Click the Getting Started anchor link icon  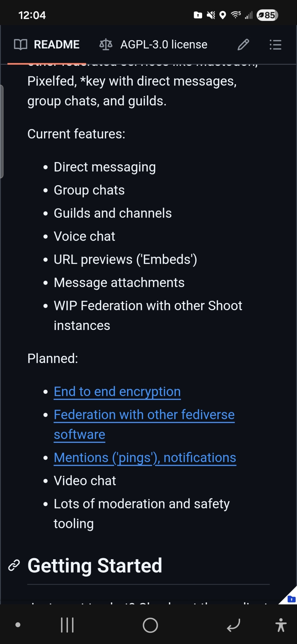pyautogui.click(x=14, y=565)
